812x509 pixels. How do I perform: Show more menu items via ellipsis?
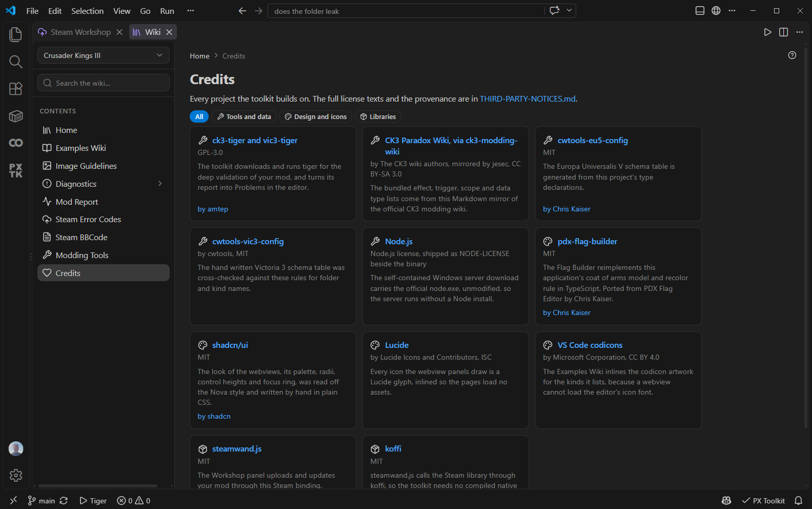[x=191, y=11]
